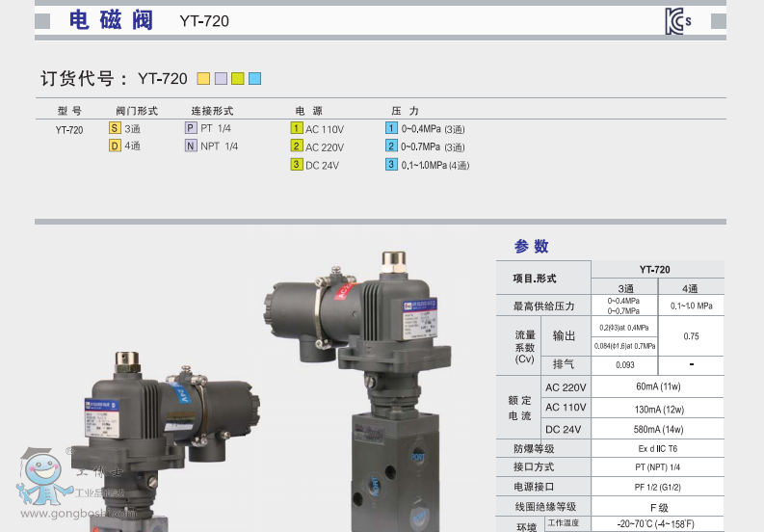
Task: Click the 阀门形式 column header
Action: pyautogui.click(x=137, y=111)
